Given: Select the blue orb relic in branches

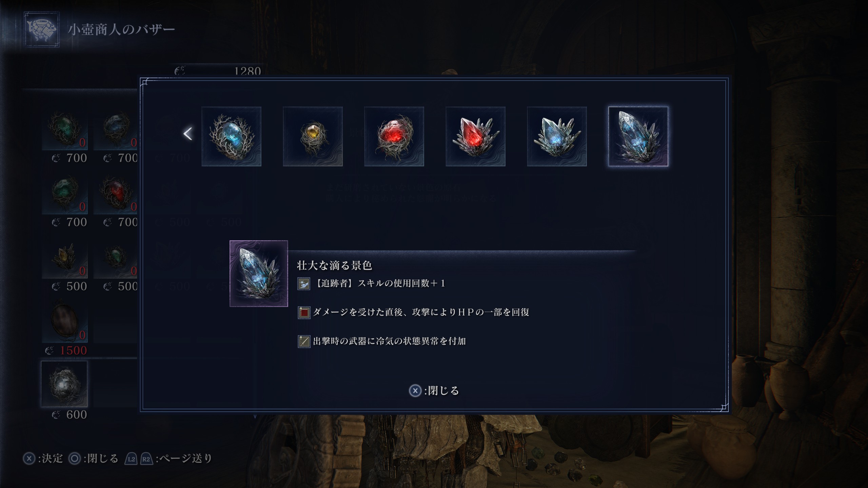Looking at the screenshot, I should click(231, 136).
